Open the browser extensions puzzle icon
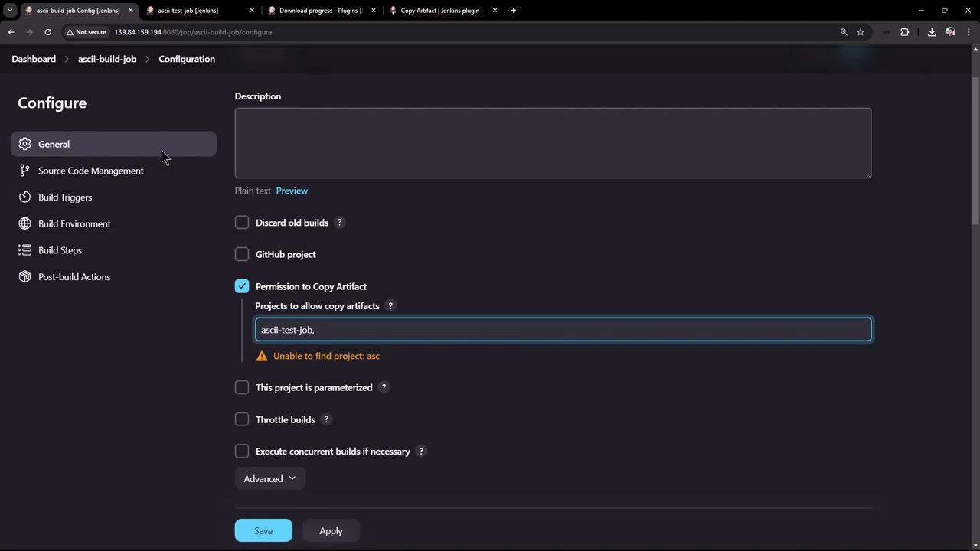This screenshot has width=980, height=551. point(904,32)
